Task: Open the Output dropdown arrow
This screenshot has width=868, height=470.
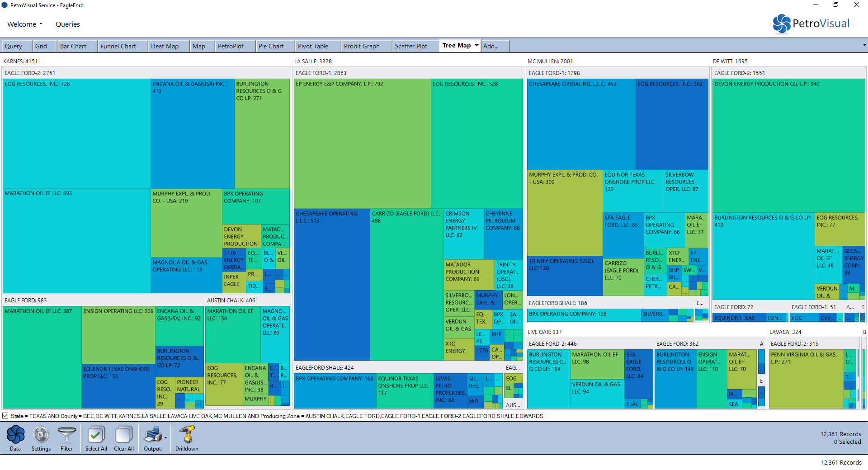Action: (166, 437)
